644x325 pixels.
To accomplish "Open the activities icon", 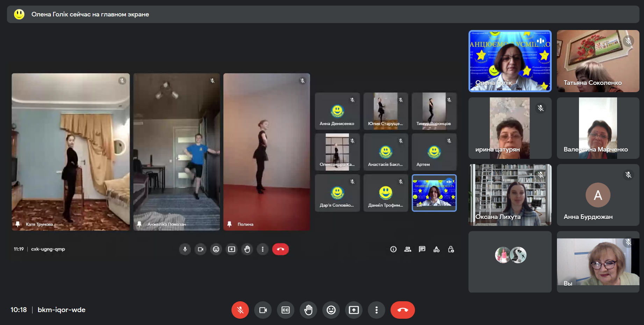I will [x=436, y=249].
